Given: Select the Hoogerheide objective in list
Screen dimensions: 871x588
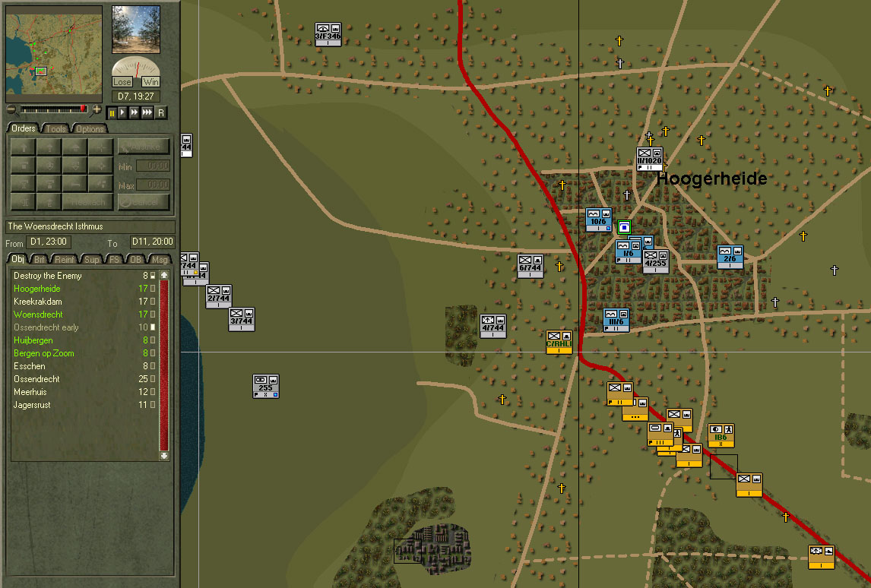Looking at the screenshot, I should [84, 289].
